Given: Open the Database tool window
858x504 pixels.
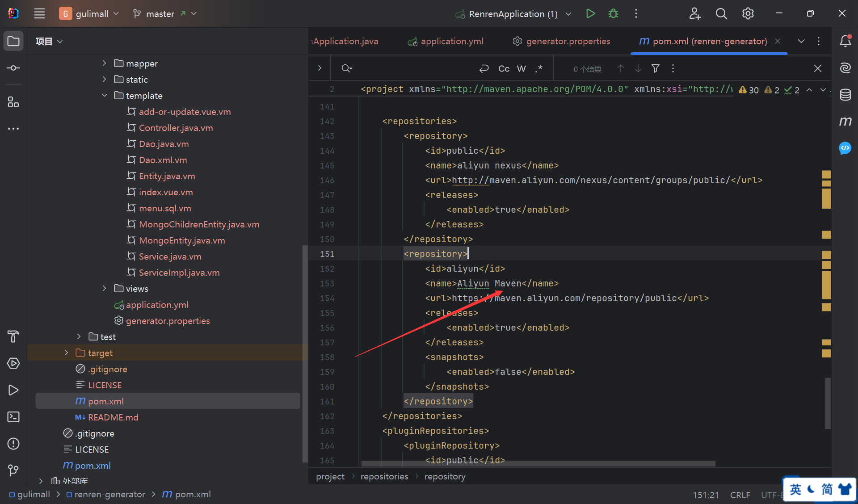Looking at the screenshot, I should (x=845, y=95).
